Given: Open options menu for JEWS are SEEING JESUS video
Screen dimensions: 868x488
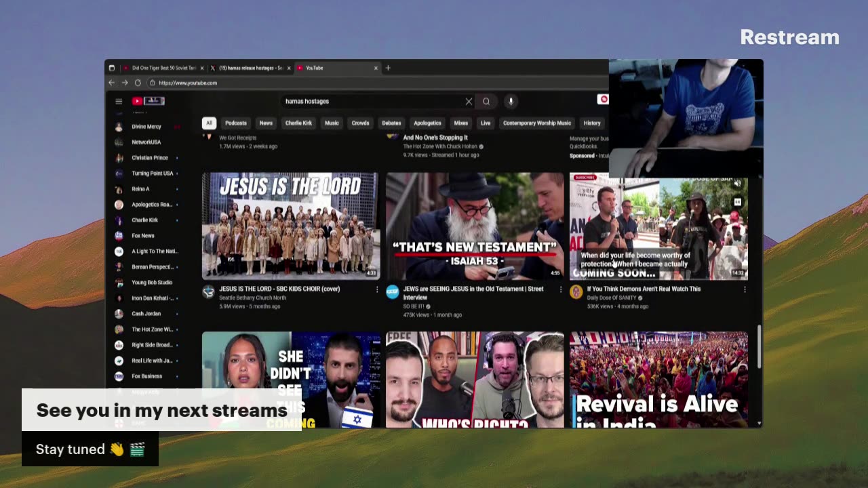Looking at the screenshot, I should [561, 289].
